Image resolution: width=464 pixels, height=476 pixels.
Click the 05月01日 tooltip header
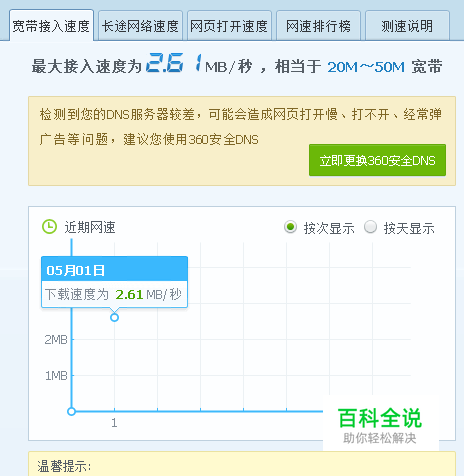114,269
